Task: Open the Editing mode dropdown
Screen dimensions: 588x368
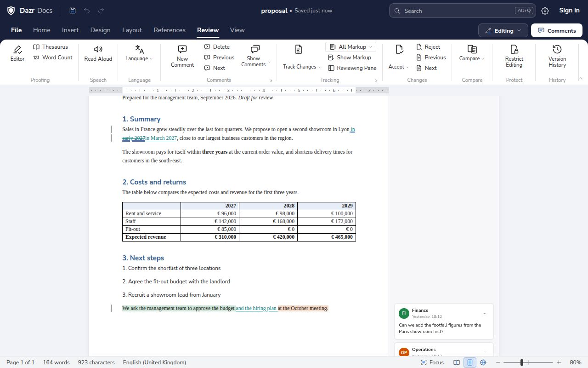Action: click(503, 31)
